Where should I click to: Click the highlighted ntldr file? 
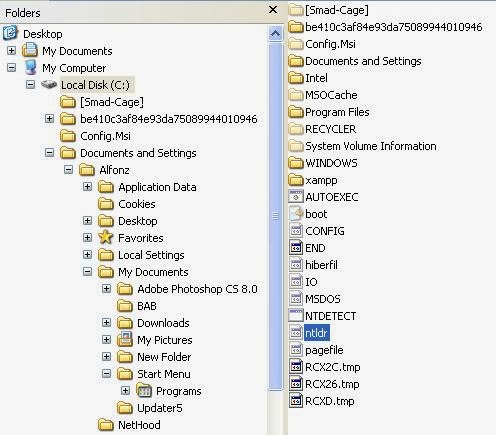[317, 333]
